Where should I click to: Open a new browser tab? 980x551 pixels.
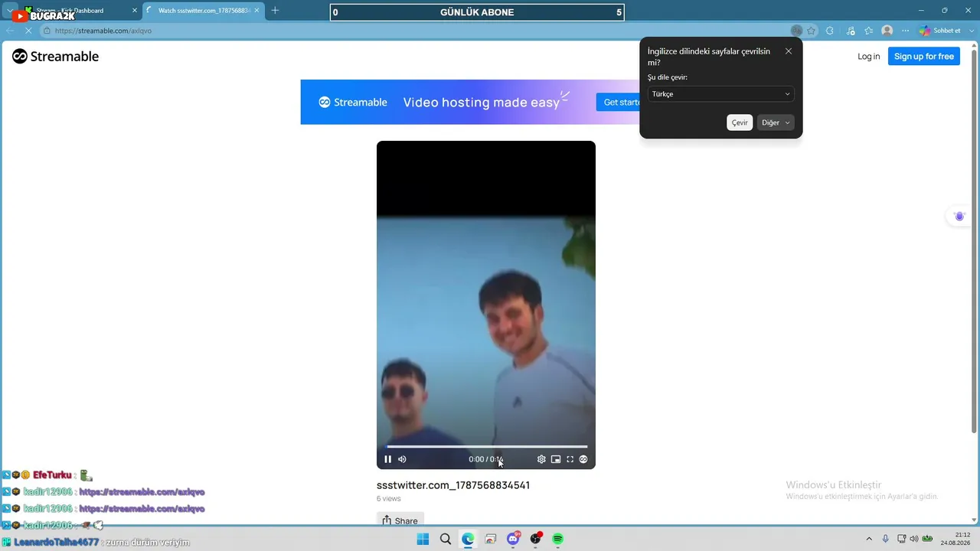275,11
